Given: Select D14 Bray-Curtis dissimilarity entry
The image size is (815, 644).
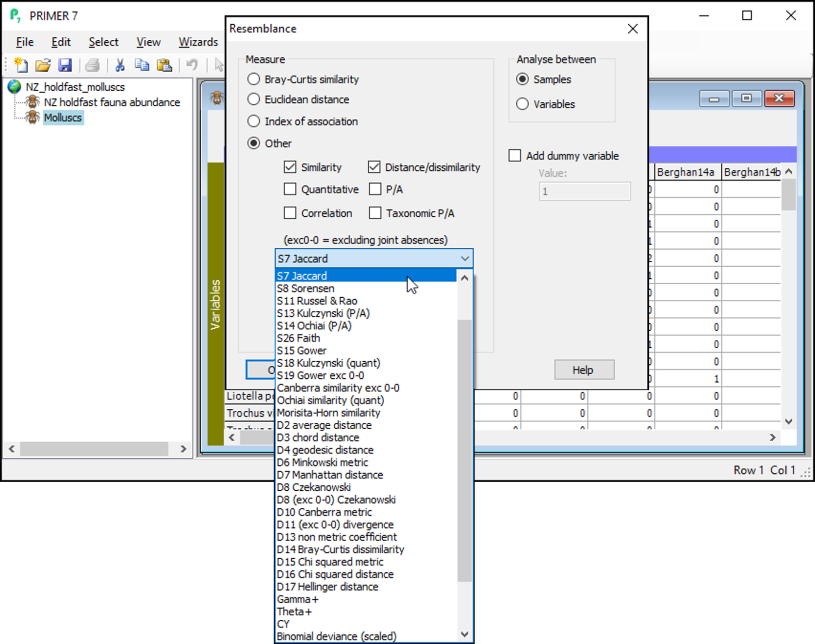Looking at the screenshot, I should (366, 549).
